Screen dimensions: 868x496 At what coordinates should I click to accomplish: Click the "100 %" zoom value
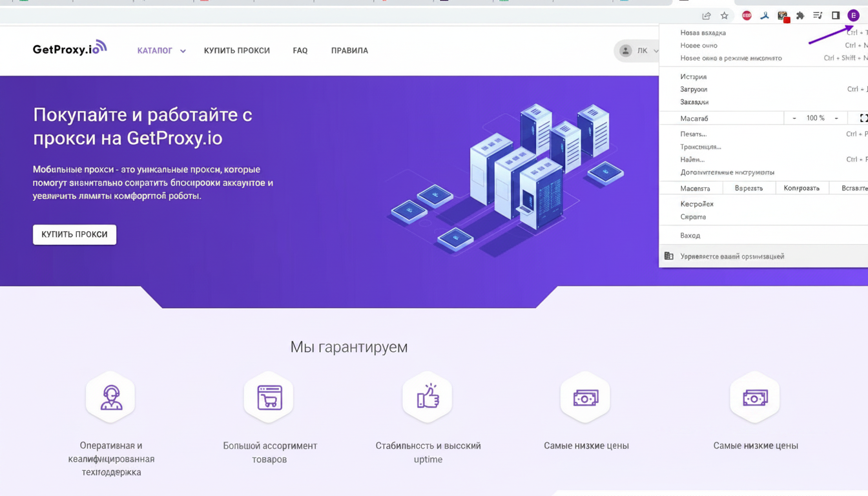(816, 118)
